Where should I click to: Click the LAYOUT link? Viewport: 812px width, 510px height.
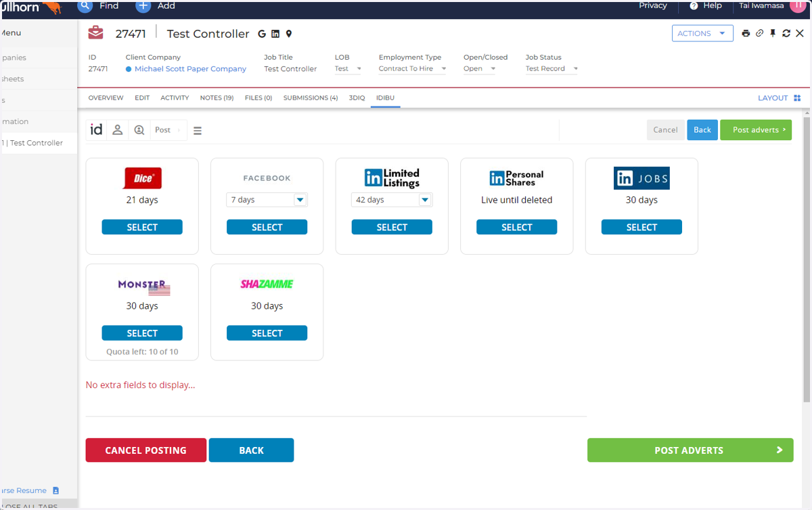click(773, 98)
